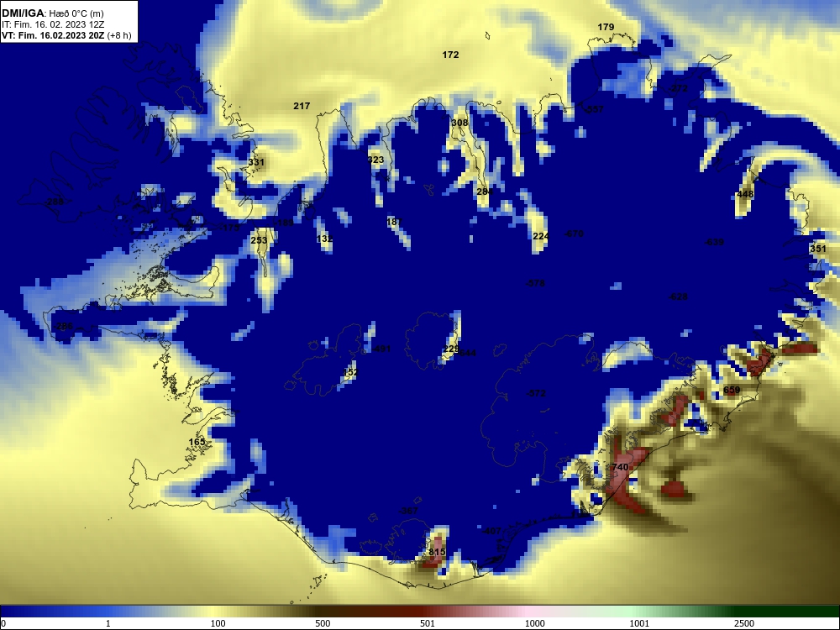Click the map value 229

click(450, 349)
